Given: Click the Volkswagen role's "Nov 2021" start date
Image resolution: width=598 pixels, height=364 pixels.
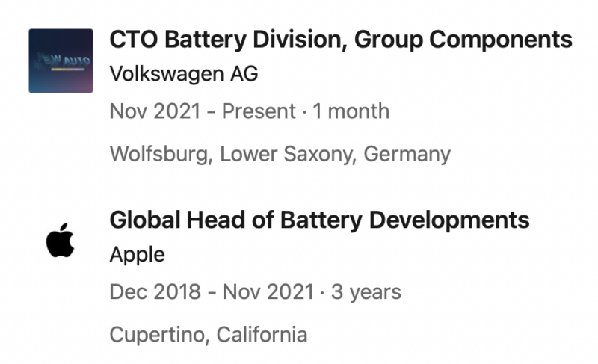Looking at the screenshot, I should (x=155, y=111).
